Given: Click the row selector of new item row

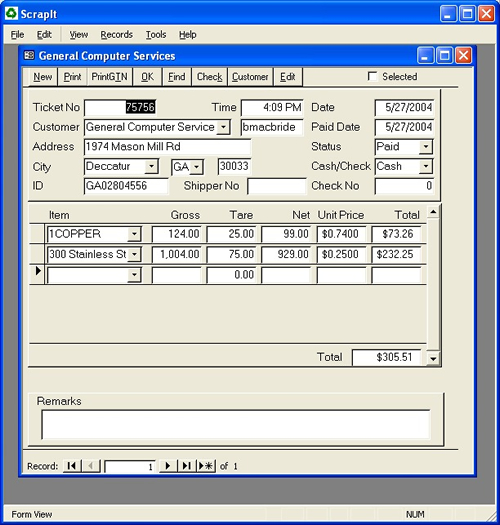Looking at the screenshot, I should 37,274.
